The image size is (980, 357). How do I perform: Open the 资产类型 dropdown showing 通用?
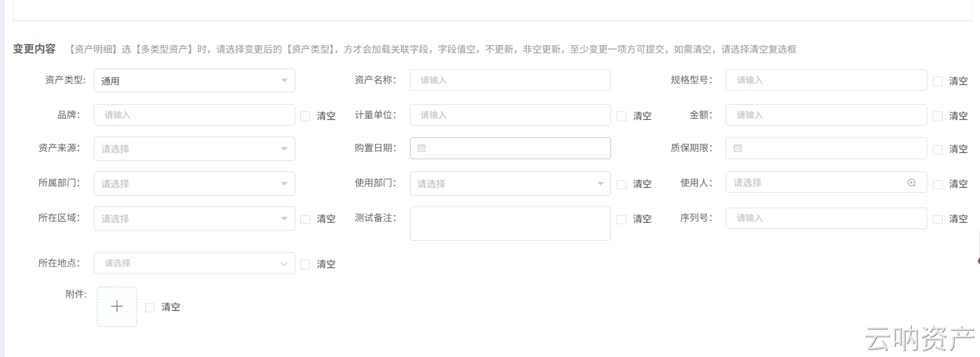(194, 81)
